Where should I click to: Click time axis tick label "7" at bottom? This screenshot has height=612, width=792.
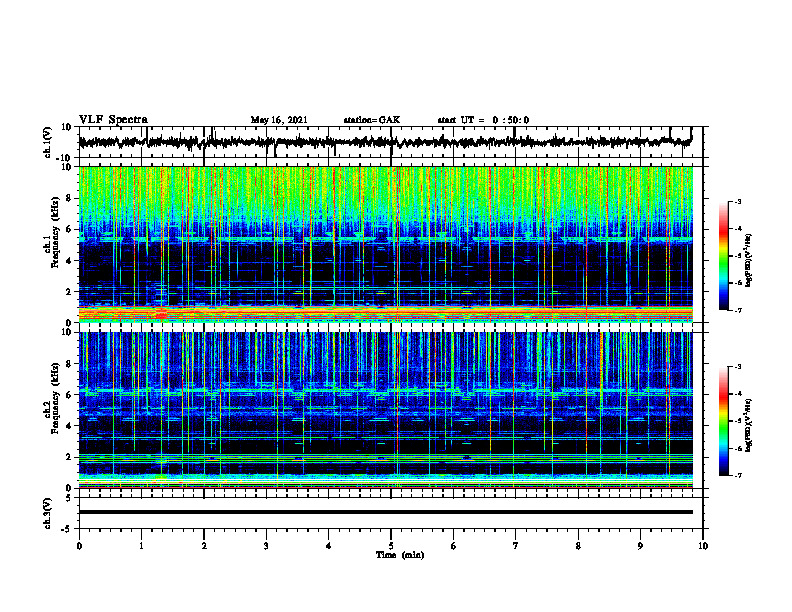pyautogui.click(x=516, y=546)
